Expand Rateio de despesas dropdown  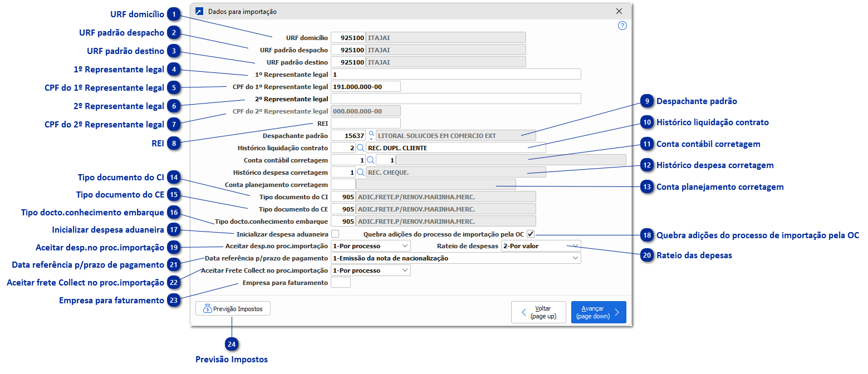pyautogui.click(x=541, y=245)
